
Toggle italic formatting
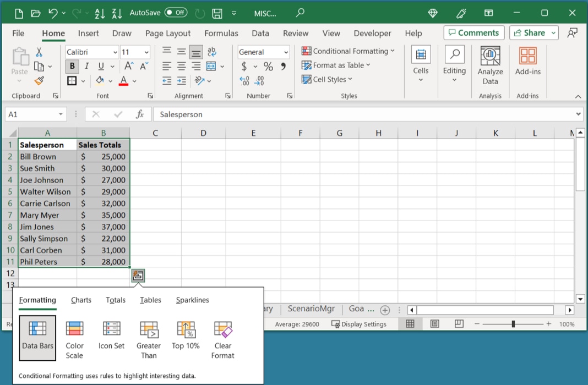click(86, 66)
